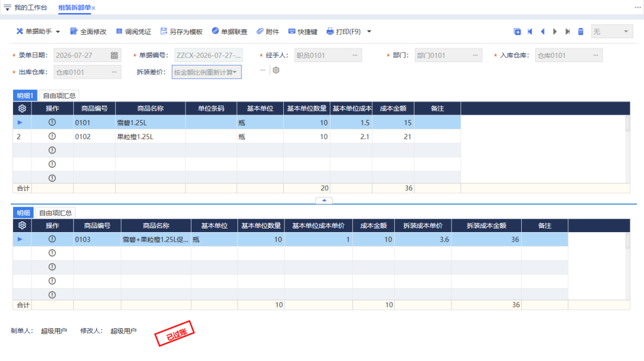Open the more options ellipsis at top right
This screenshot has width=644, height=361.
[637, 7]
